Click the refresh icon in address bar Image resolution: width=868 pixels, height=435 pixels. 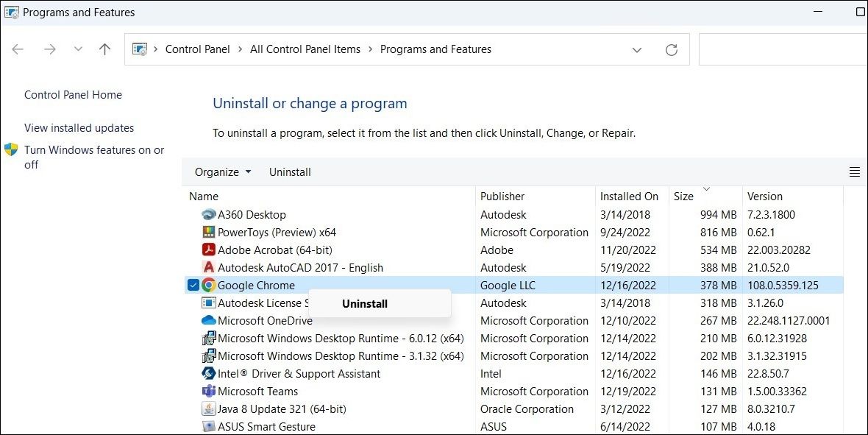click(671, 50)
